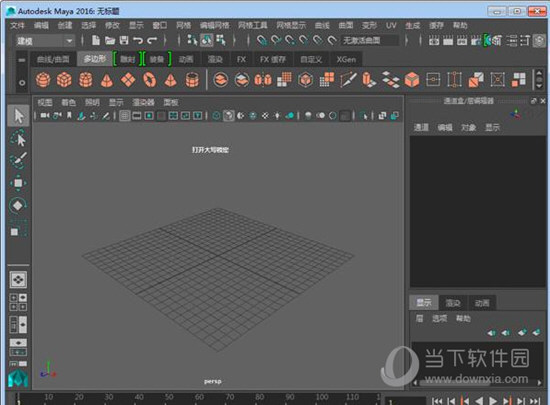
Task: Toggle select by component type icon
Action: point(221,40)
